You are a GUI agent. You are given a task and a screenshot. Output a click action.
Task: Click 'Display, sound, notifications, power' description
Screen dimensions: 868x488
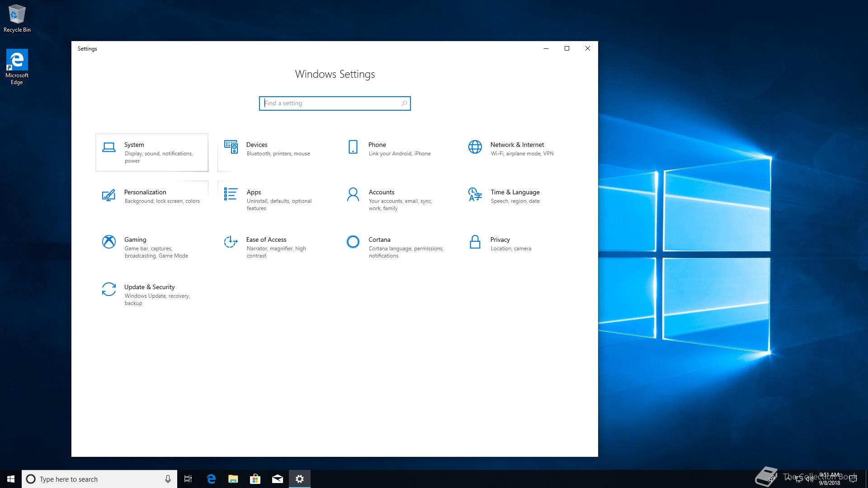coord(159,157)
